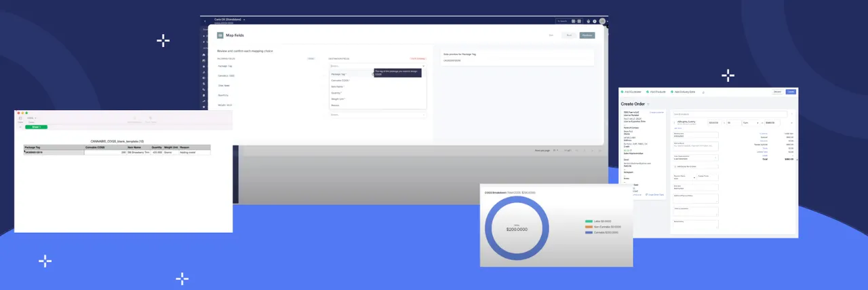Image resolution: width=868 pixels, height=290 pixels.
Task: Choose Quantity option in dropdown list
Action: pos(377,93)
